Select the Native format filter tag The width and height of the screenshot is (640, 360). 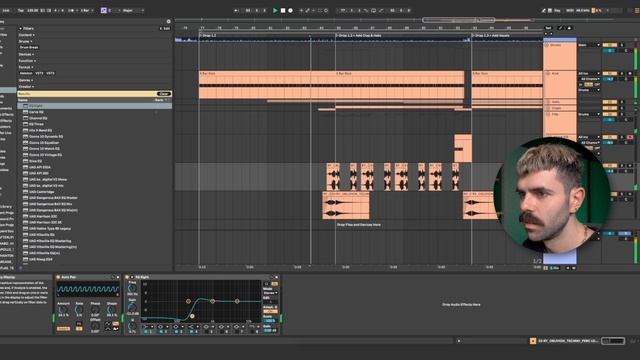pyautogui.click(x=26, y=73)
